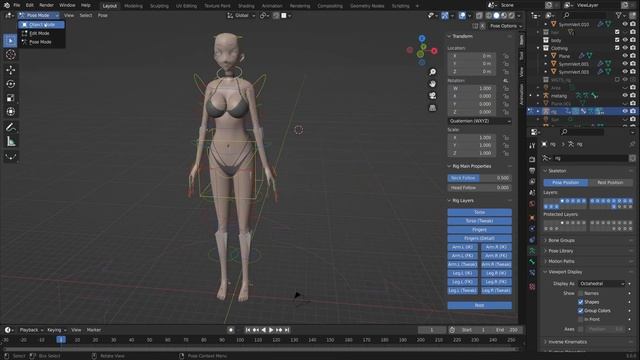Viewport: 640px width, 360px height.
Task: Open the Display As Octahedral dropdown
Action: coord(602,283)
